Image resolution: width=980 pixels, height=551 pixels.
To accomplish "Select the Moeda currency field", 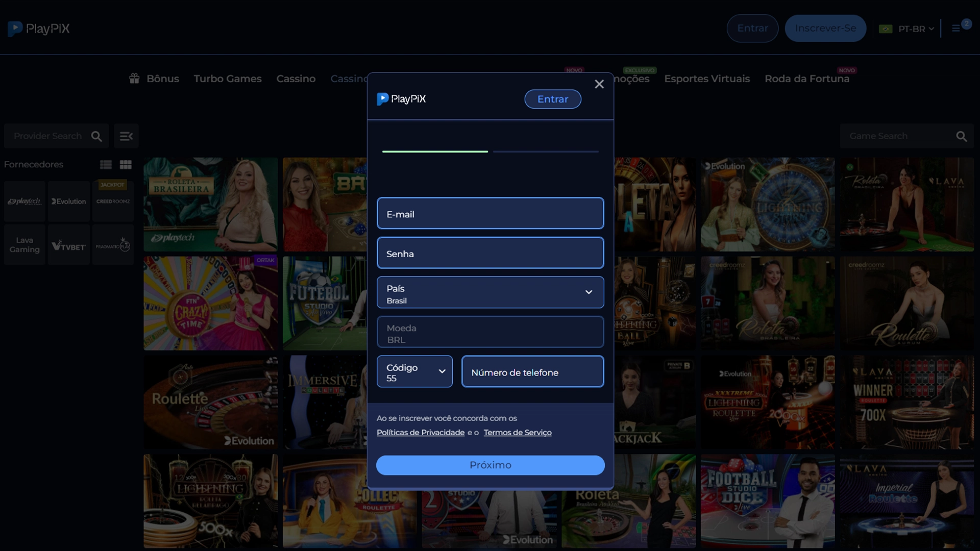I will (490, 332).
